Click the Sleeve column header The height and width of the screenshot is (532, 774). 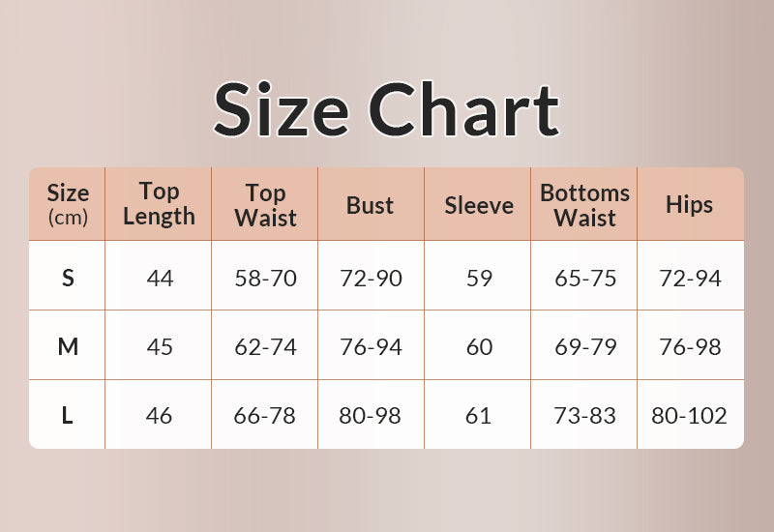[x=479, y=205]
